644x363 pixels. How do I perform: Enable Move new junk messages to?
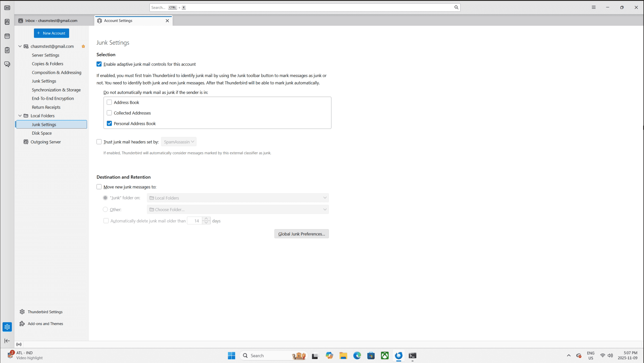tap(99, 187)
